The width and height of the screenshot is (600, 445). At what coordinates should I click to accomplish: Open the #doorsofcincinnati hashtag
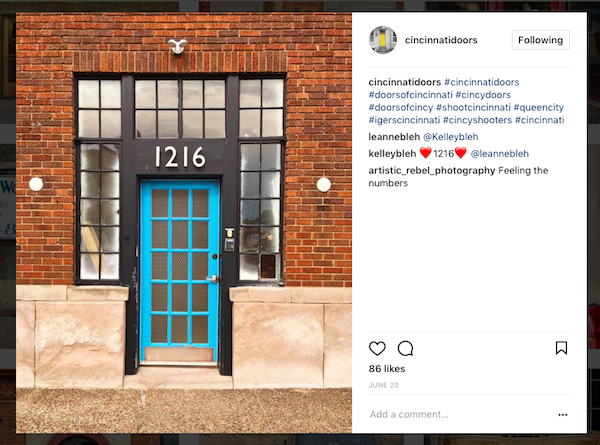pos(410,95)
